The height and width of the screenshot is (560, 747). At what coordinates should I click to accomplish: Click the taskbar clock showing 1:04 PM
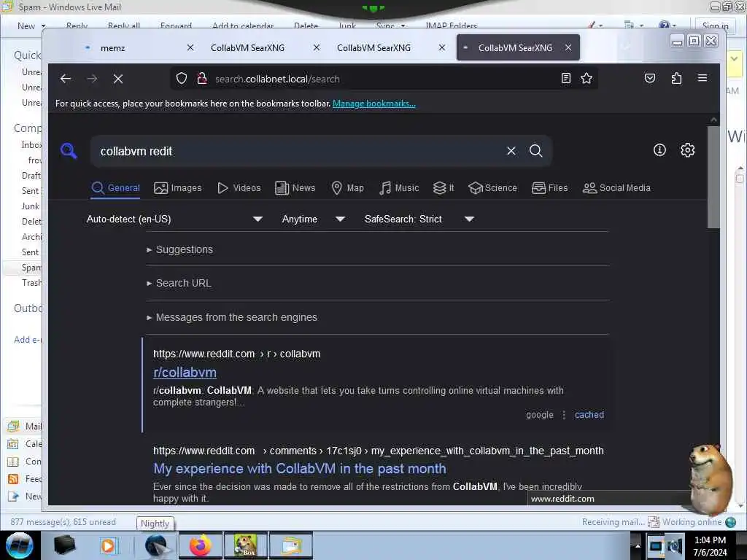point(710,545)
